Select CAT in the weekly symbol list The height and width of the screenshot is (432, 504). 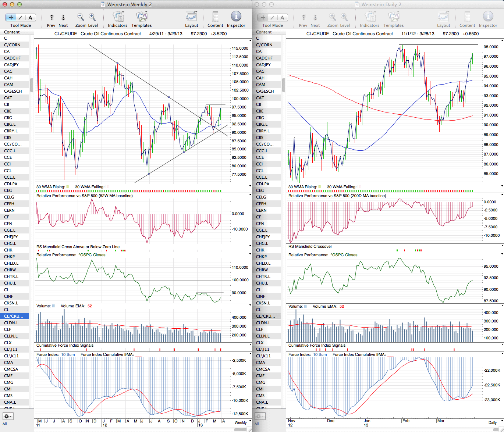[x=8, y=98]
